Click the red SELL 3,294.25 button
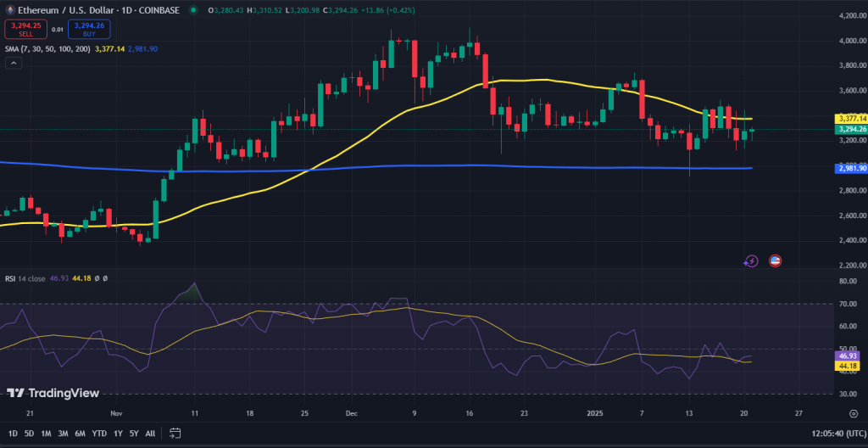The image size is (868, 448). coord(26,30)
